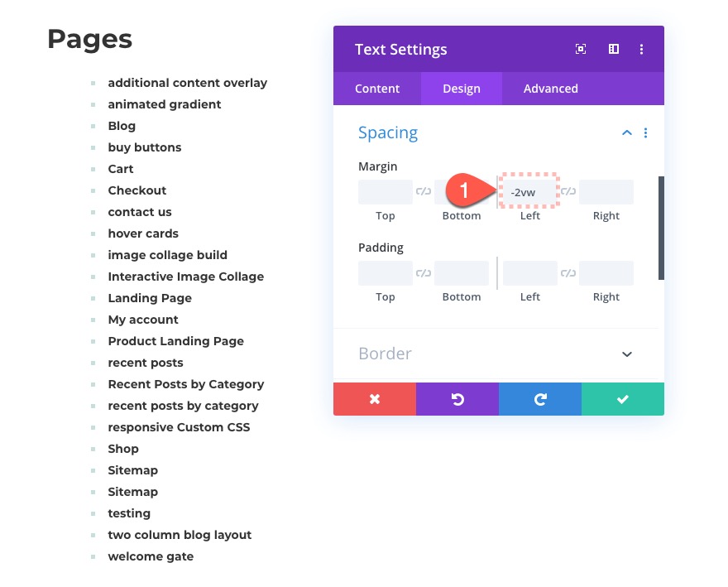Click the blue redo arrow button

540,399
